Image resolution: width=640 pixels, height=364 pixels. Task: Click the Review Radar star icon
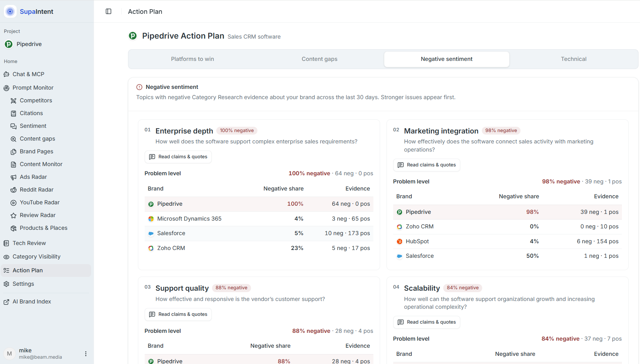click(13, 215)
